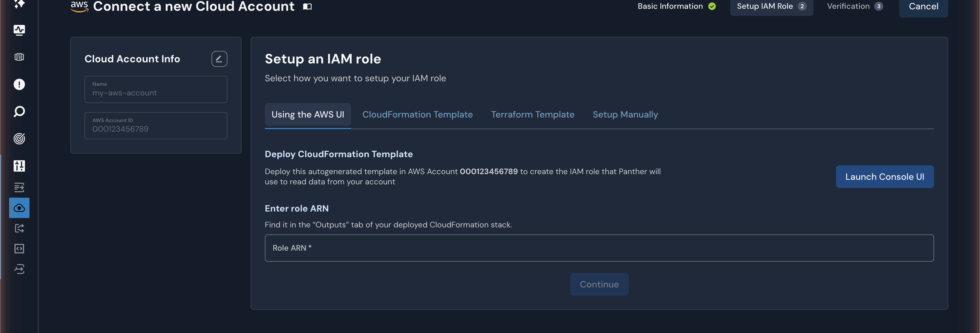Select the Using the AWS UI tab
This screenshot has height=333, width=980.
pos(308,115)
